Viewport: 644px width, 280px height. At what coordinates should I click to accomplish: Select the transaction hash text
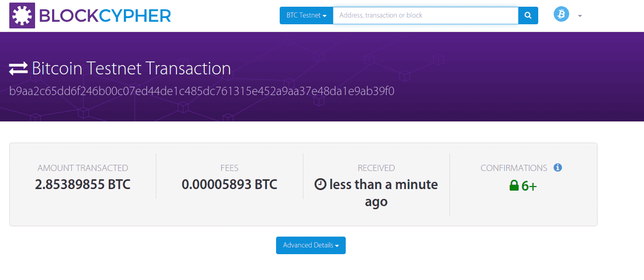pos(202,91)
